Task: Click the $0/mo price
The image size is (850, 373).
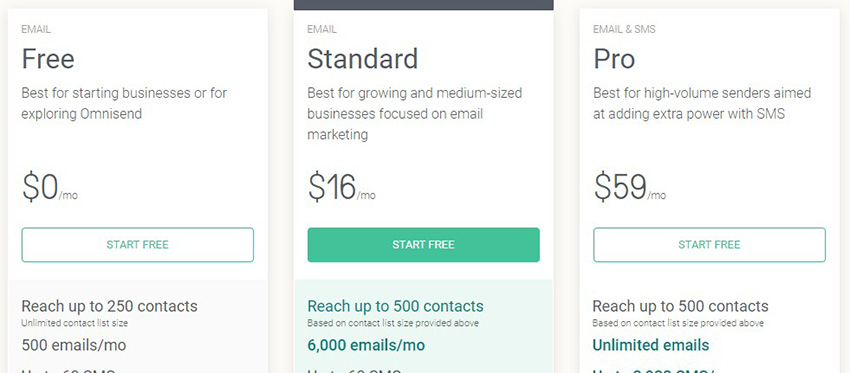Action: (49, 187)
